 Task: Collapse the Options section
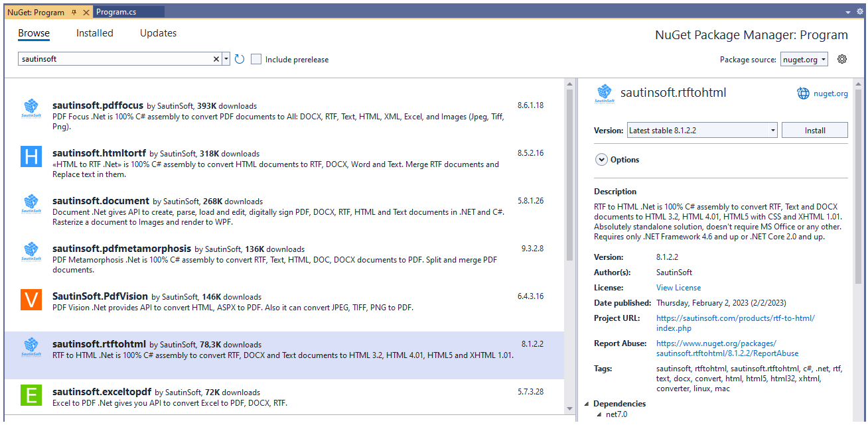coord(601,159)
